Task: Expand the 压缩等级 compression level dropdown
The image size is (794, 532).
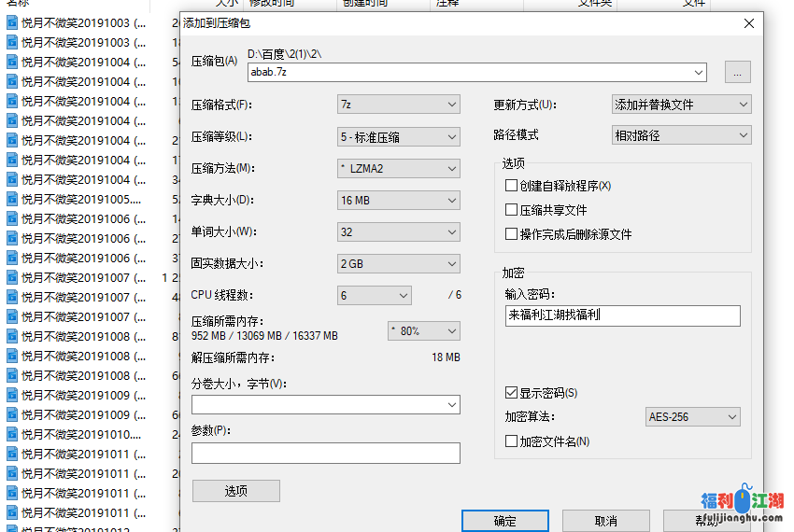Action: click(398, 137)
